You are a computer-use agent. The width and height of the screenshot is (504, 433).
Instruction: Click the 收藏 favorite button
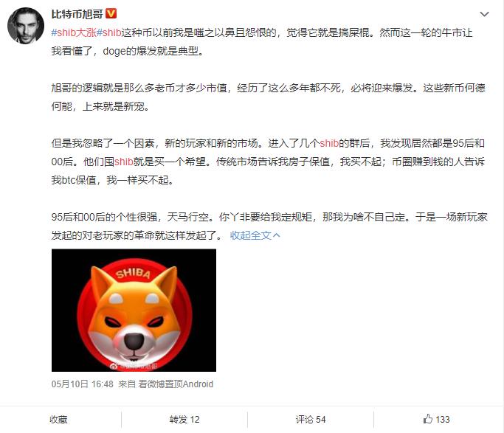58,419
